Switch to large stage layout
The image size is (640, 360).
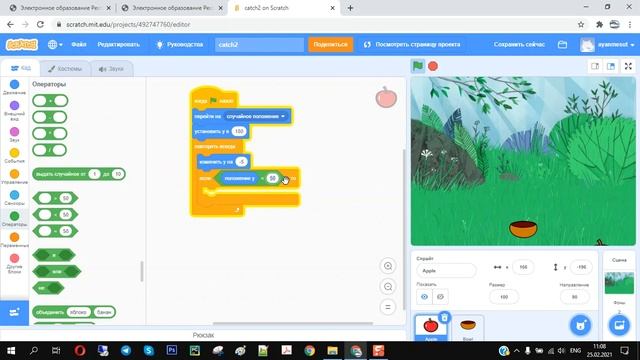pos(611,66)
